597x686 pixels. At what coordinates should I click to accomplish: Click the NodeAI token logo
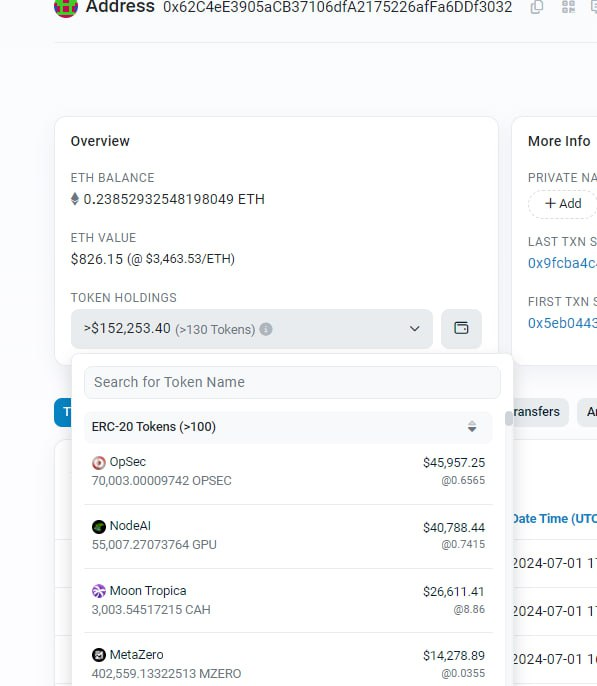point(99,527)
